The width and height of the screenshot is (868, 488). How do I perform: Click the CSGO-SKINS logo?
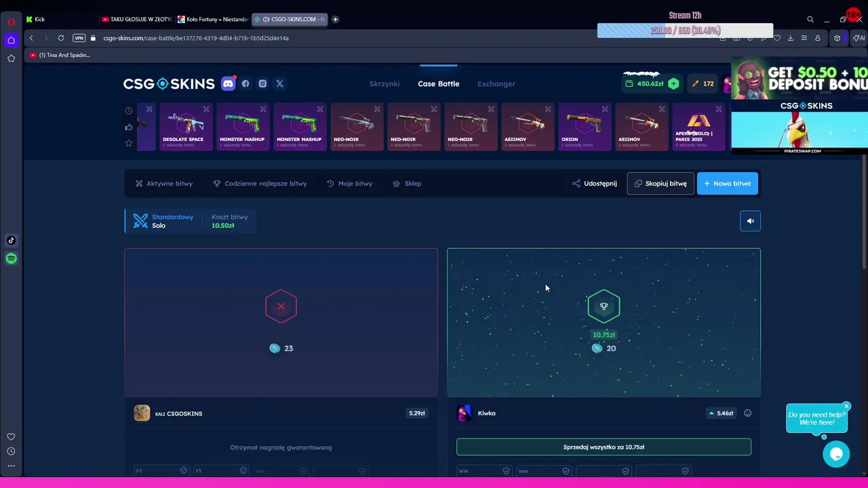tap(169, 83)
